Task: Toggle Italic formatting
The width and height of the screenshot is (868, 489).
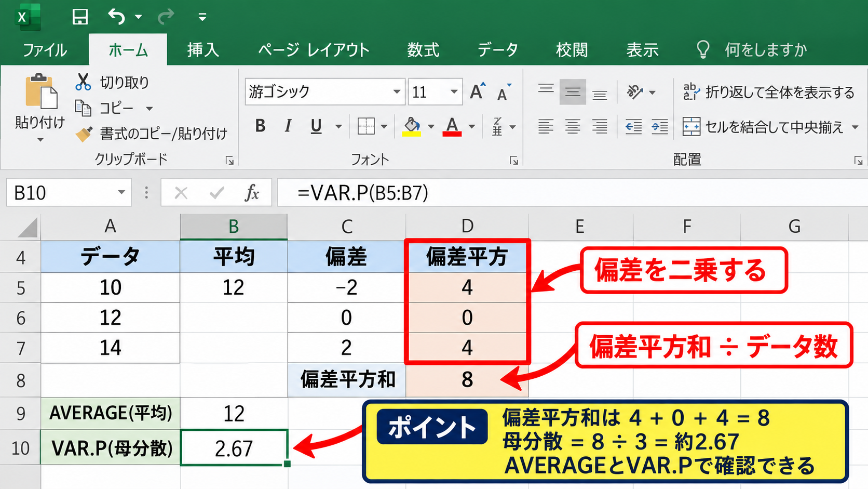Action: (288, 126)
